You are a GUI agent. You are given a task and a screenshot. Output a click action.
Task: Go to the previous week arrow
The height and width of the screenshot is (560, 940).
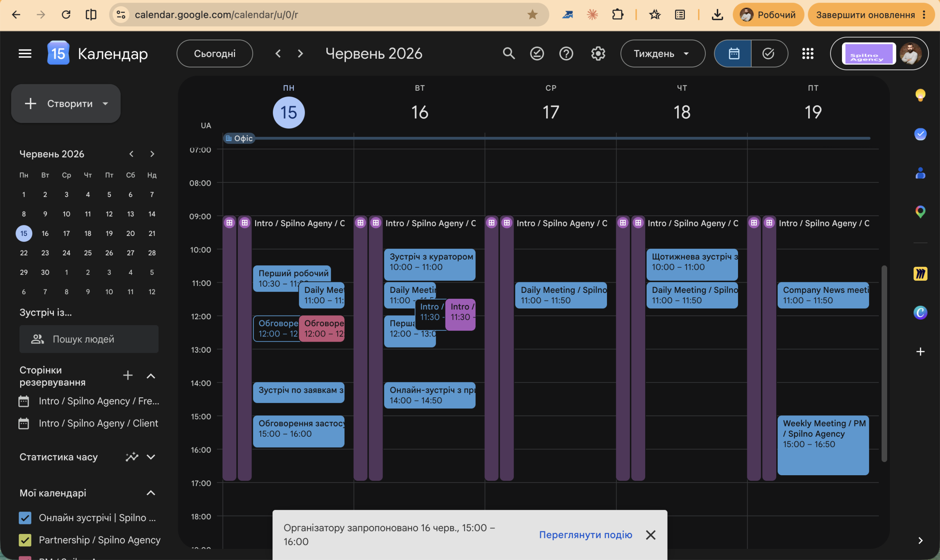278,54
